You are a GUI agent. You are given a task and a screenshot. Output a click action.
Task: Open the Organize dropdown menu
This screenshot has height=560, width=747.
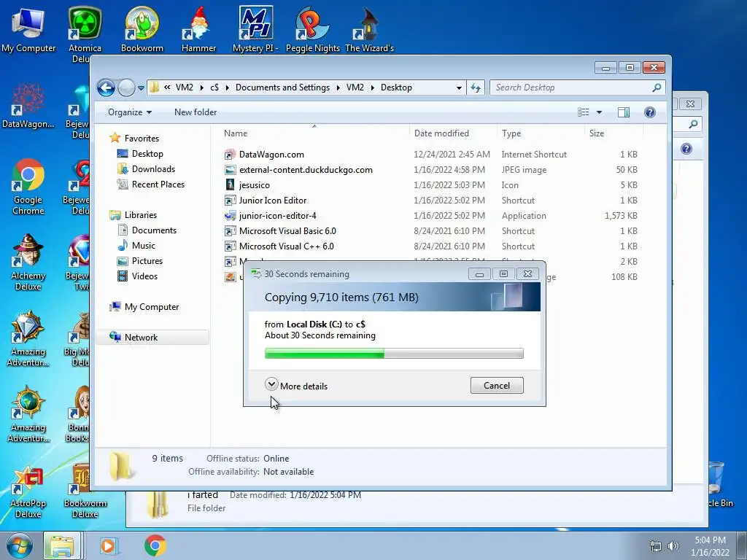click(x=130, y=112)
